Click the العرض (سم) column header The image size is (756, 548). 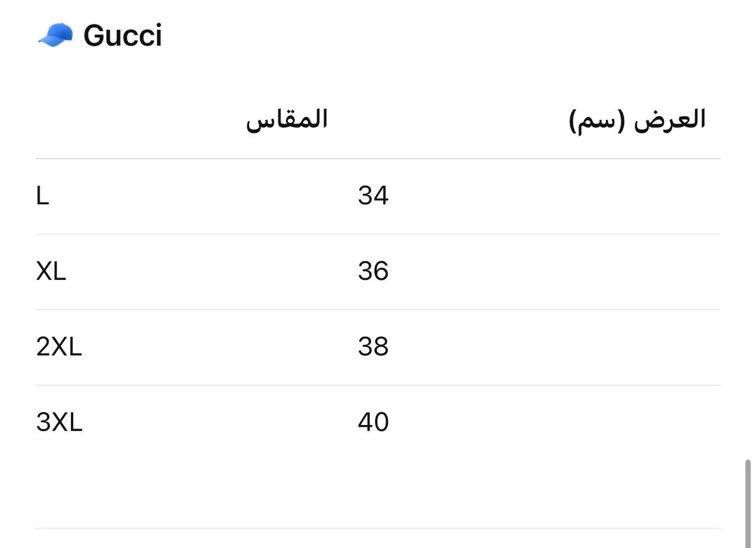point(638,120)
